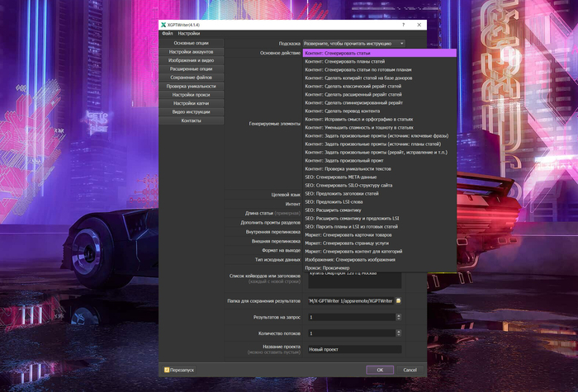Increase Результатов на запрос with up arrow
This screenshot has width=578, height=392.
click(x=399, y=315)
